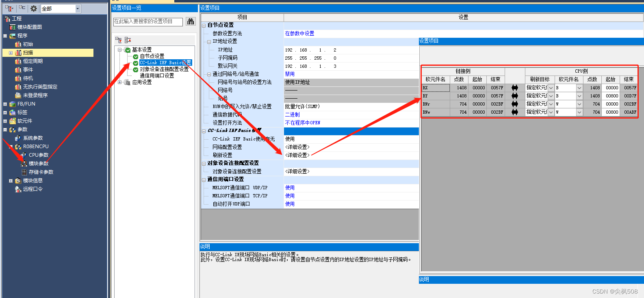The height and width of the screenshot is (298, 644).
Task: Click the binoculars search button
Action: [x=191, y=21]
